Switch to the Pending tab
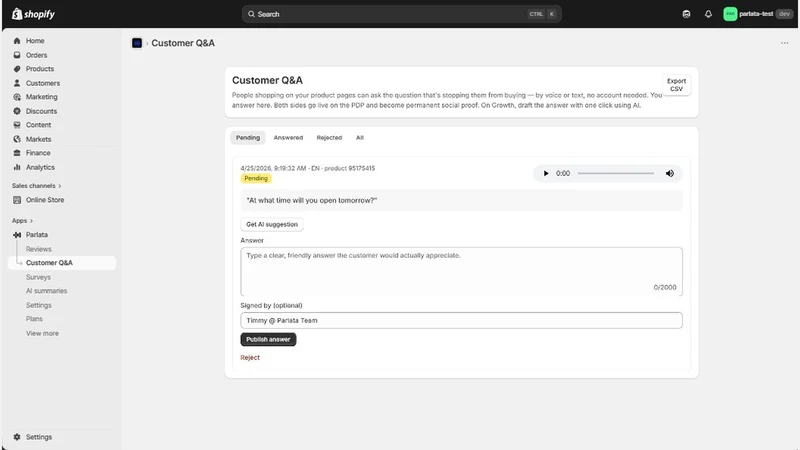 pyautogui.click(x=247, y=138)
